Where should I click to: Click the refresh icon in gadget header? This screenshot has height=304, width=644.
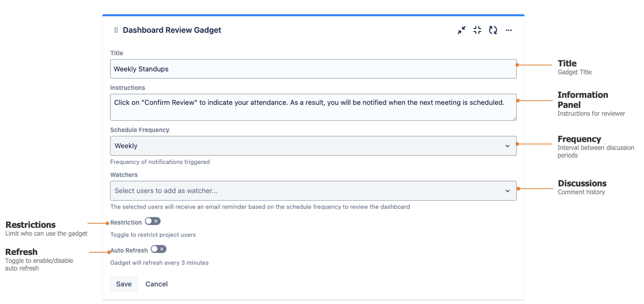(x=493, y=30)
